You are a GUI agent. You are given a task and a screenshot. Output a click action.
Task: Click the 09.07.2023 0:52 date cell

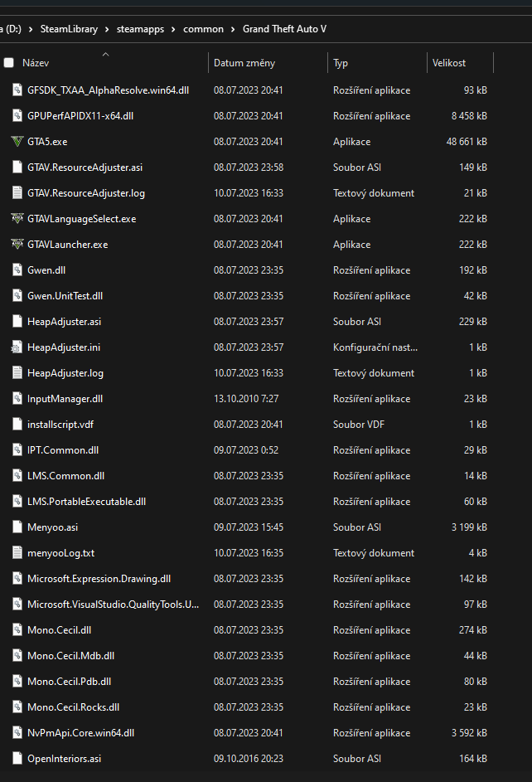pos(246,449)
